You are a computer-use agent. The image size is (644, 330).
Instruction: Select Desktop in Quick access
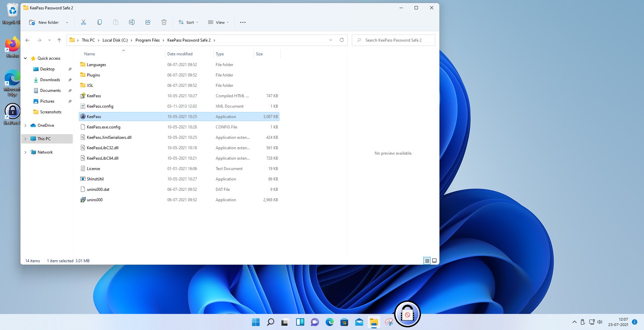pos(47,69)
